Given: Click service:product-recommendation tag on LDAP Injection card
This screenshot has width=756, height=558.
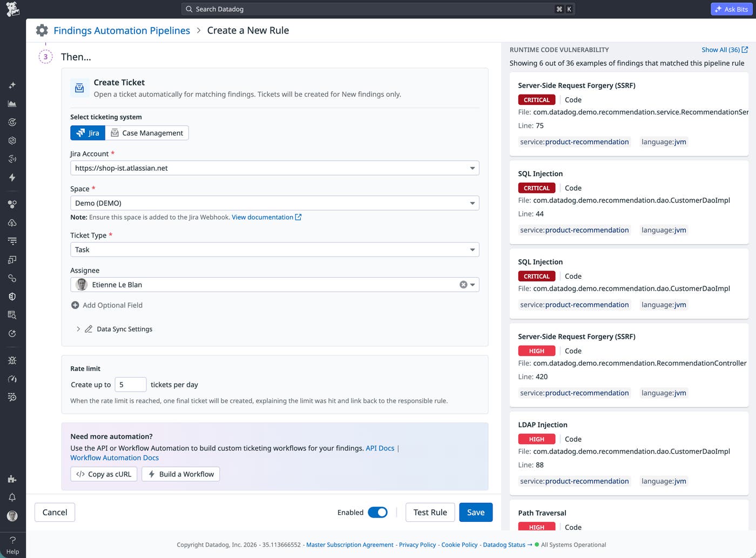Looking at the screenshot, I should point(575,481).
